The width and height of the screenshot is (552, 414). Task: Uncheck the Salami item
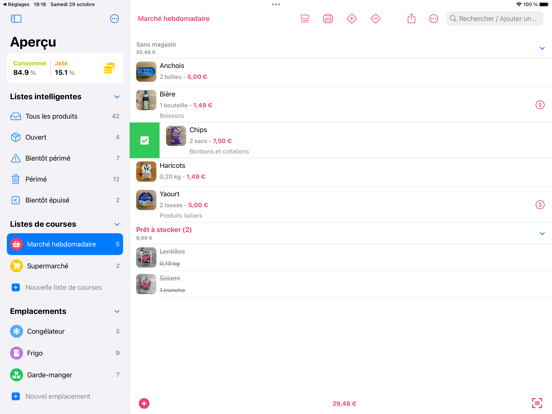[x=146, y=284]
